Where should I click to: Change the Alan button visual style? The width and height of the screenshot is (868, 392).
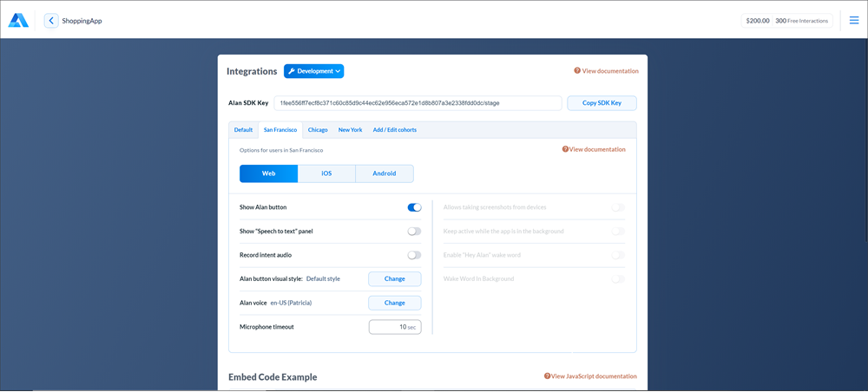(x=394, y=278)
